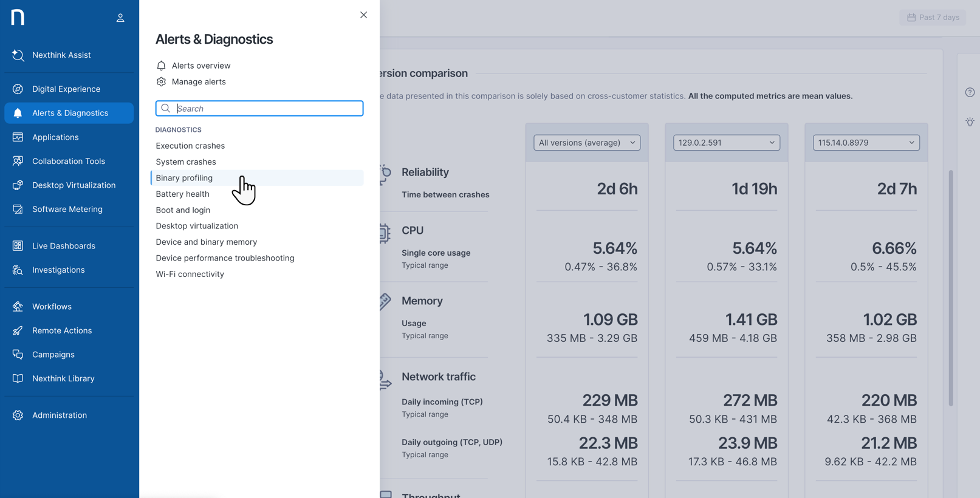Screen dimensions: 980x498
Task: Click the Administration gear icon
Action: pyautogui.click(x=18, y=415)
